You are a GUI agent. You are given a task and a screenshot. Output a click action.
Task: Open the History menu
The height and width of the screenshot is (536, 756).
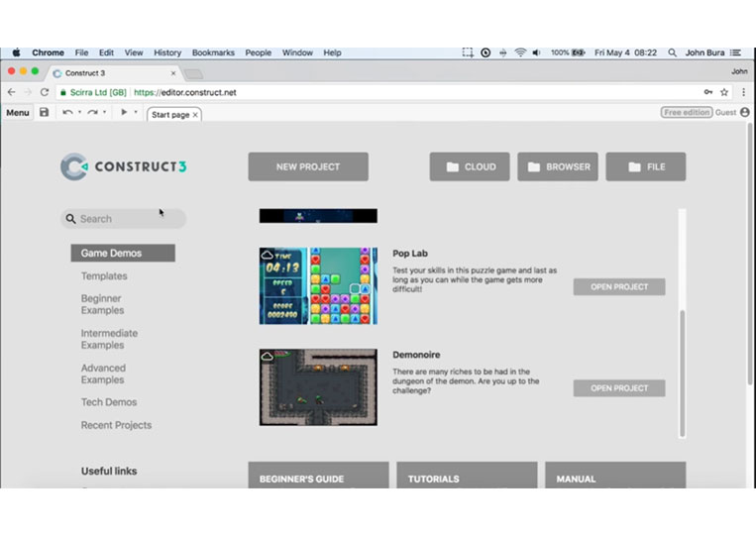pyautogui.click(x=167, y=53)
